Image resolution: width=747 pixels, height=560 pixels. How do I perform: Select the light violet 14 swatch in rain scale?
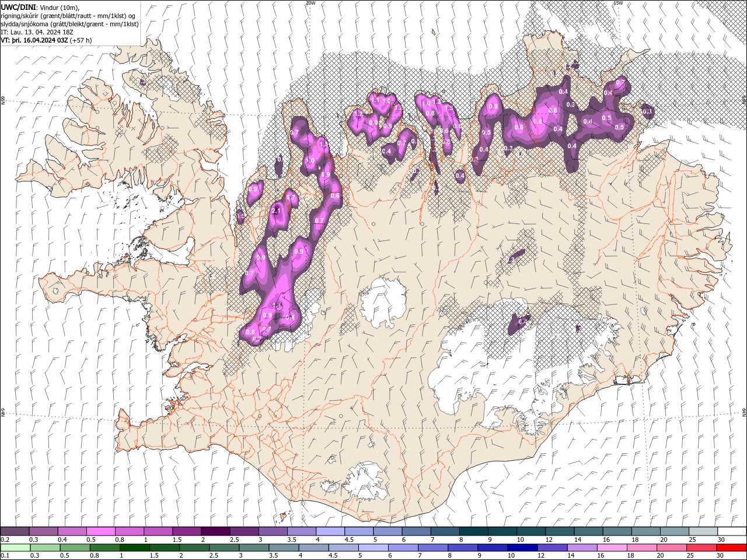582,548
